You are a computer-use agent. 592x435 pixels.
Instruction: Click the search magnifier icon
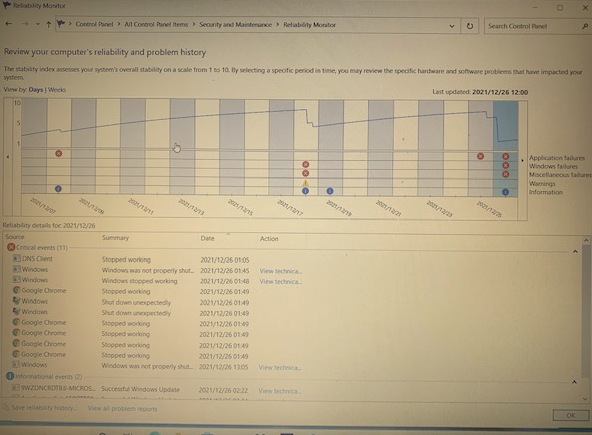584,26
